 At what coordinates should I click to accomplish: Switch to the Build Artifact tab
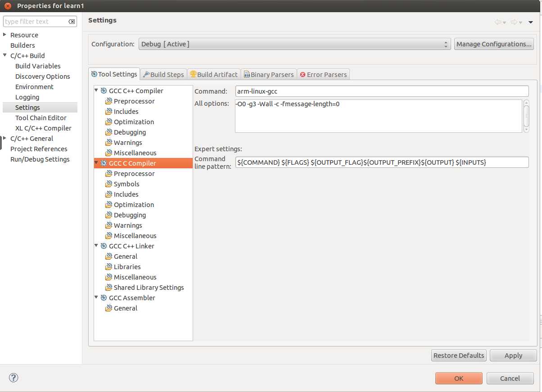213,75
